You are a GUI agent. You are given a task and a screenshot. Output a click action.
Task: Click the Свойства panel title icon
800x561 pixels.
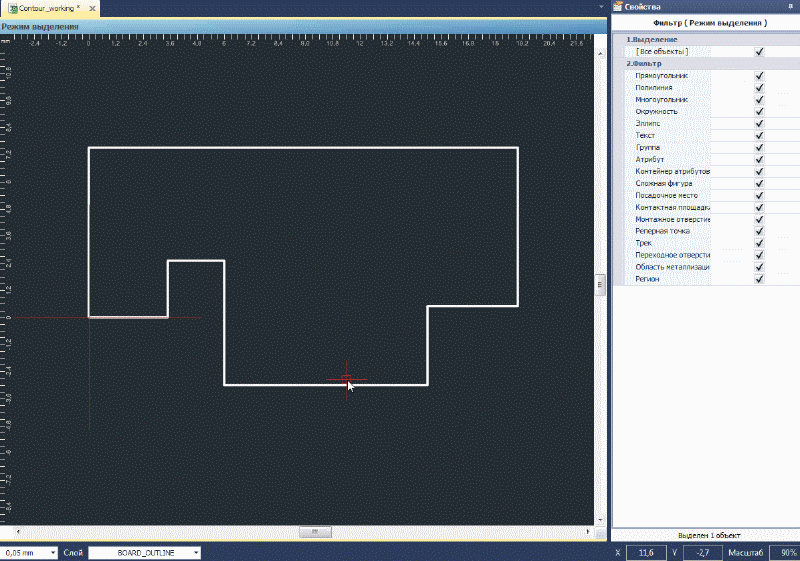[617, 7]
